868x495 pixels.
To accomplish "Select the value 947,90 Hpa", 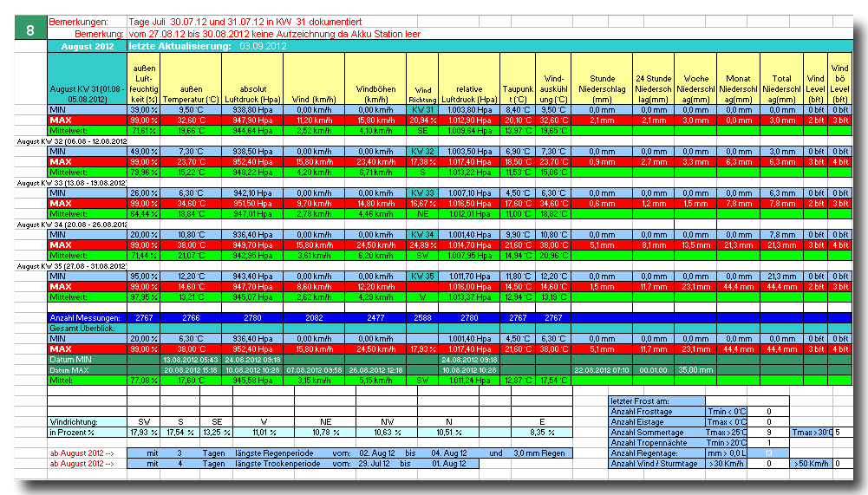I will pos(252,120).
